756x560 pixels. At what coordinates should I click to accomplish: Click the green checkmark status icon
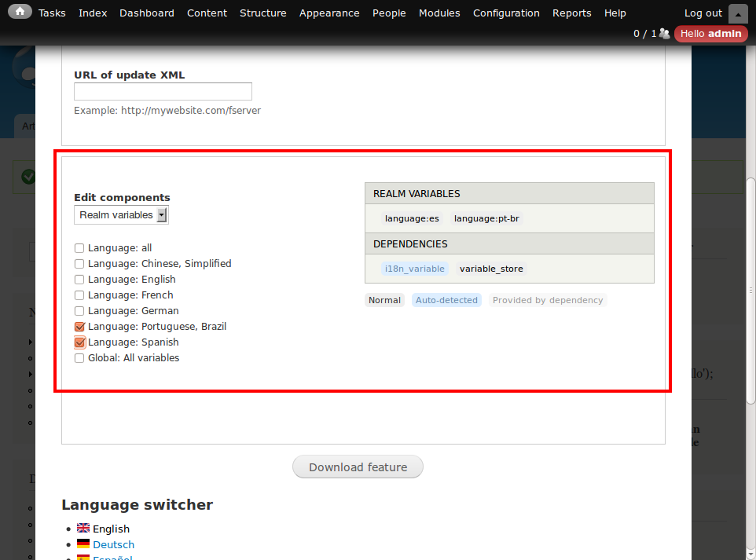point(28,177)
